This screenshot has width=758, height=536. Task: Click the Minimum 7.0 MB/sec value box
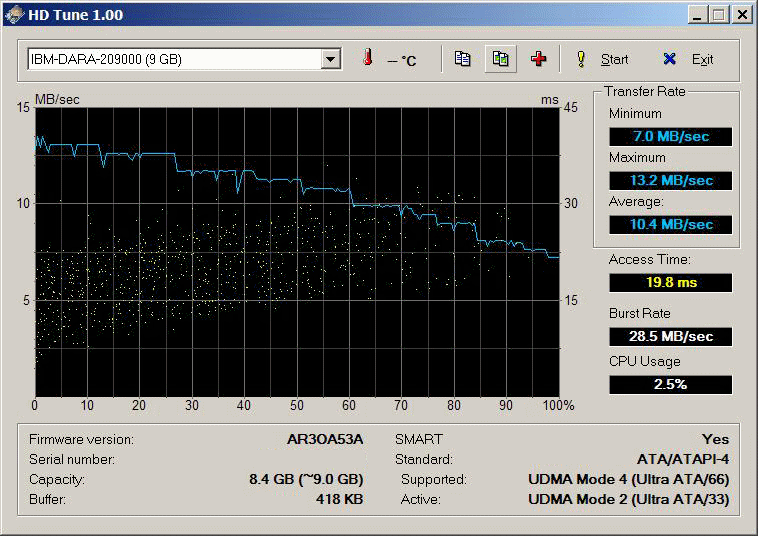coord(671,136)
